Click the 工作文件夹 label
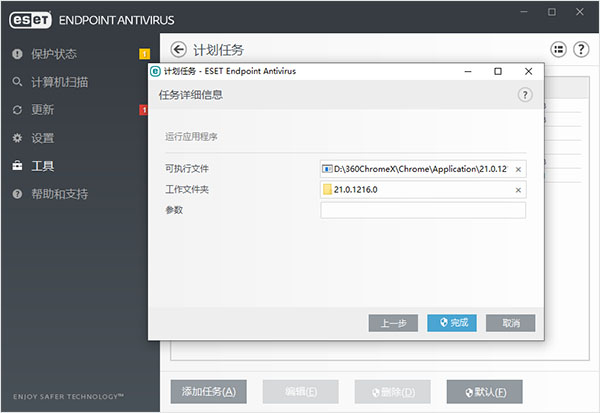Viewport: 600px width, 413px height. tap(187, 189)
